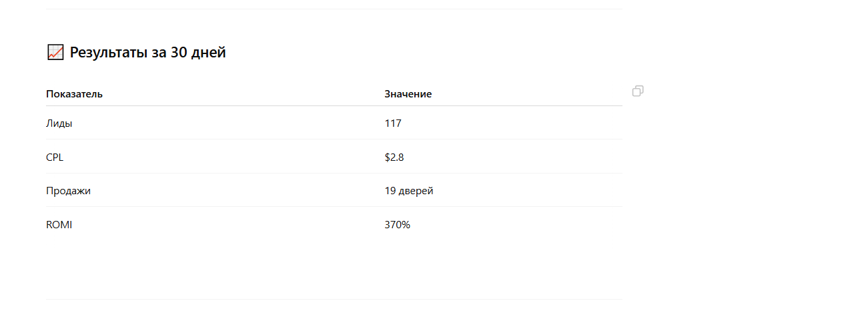This screenshot has height=315, width=868.
Task: Click the ROMI value 370%
Action: click(x=397, y=225)
